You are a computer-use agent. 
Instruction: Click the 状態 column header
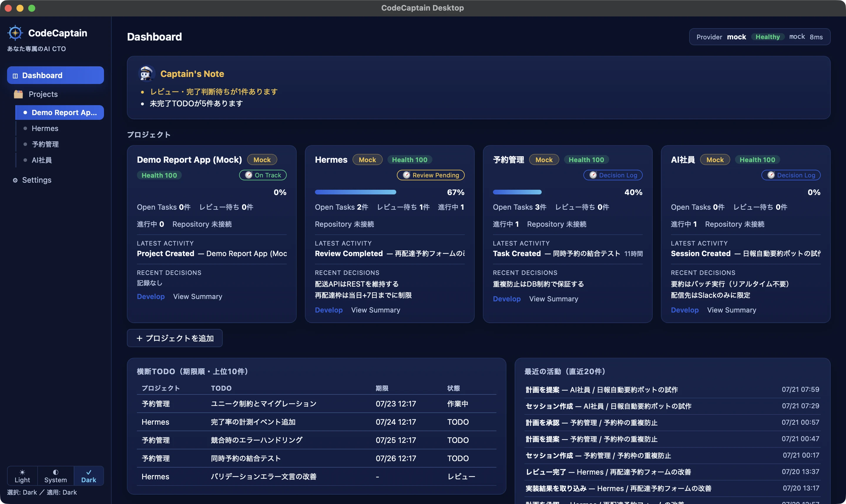click(x=453, y=388)
